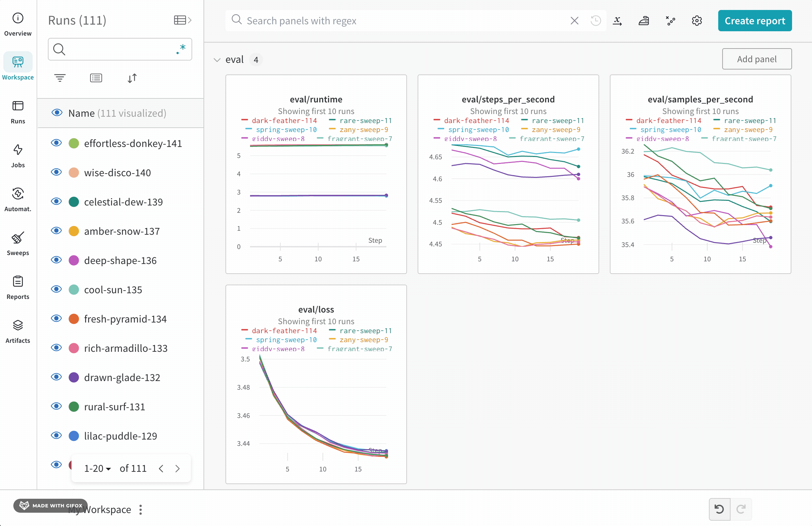Viewport: 812px width, 526px height.
Task: Open the 1-20 page size dropdown
Action: click(x=97, y=468)
